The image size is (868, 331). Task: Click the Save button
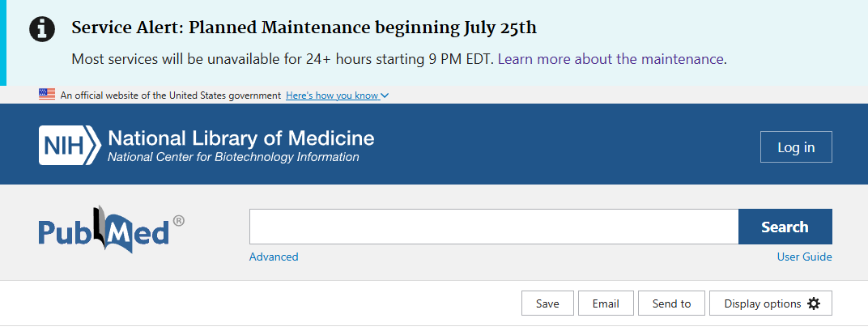click(x=547, y=303)
